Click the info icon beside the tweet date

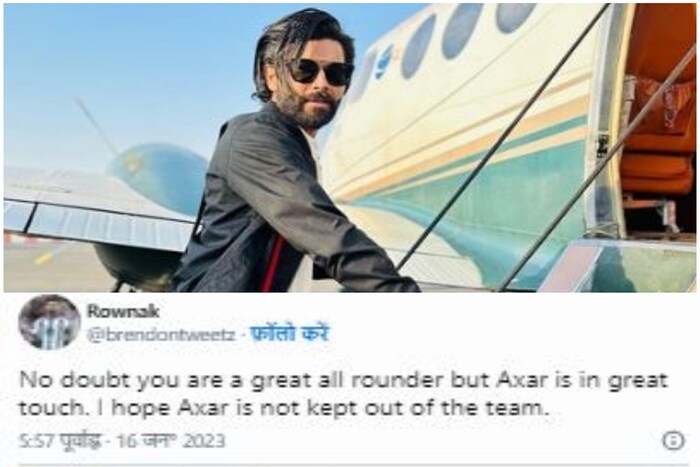coord(674,440)
